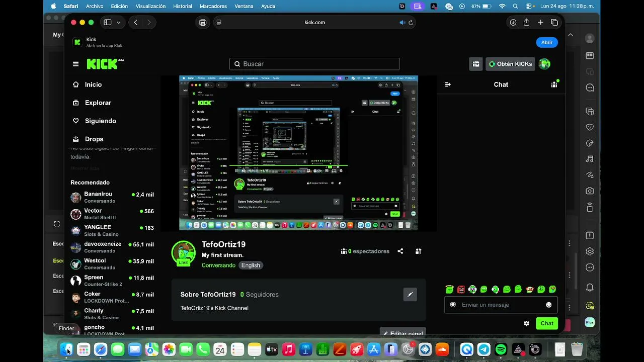Click the English language tag
Screen dimensions: 644x362
pos(251,265)
